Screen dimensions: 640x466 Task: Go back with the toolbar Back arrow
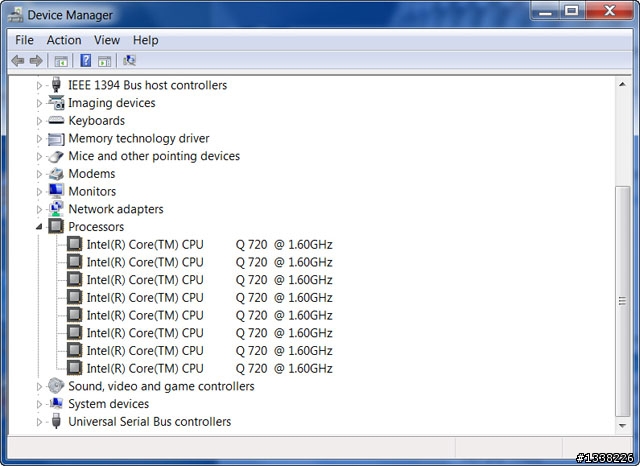pos(18,61)
